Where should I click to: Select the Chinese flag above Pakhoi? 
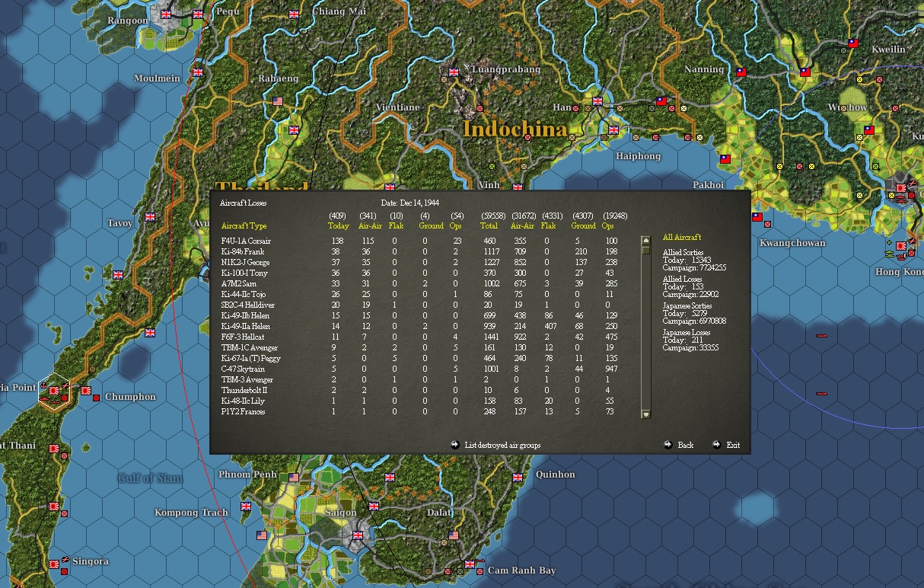725,159
